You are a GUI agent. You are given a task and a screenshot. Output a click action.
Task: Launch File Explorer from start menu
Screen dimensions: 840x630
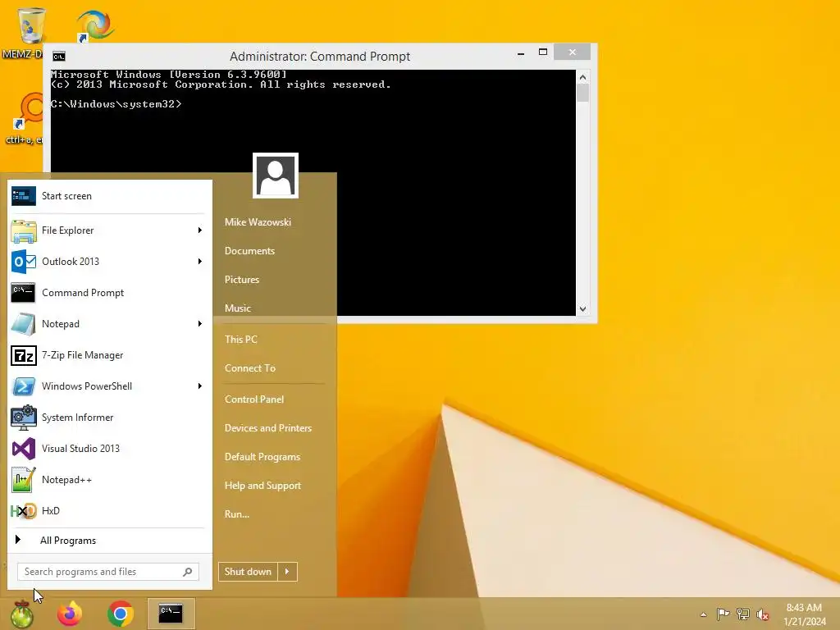pos(24,231)
